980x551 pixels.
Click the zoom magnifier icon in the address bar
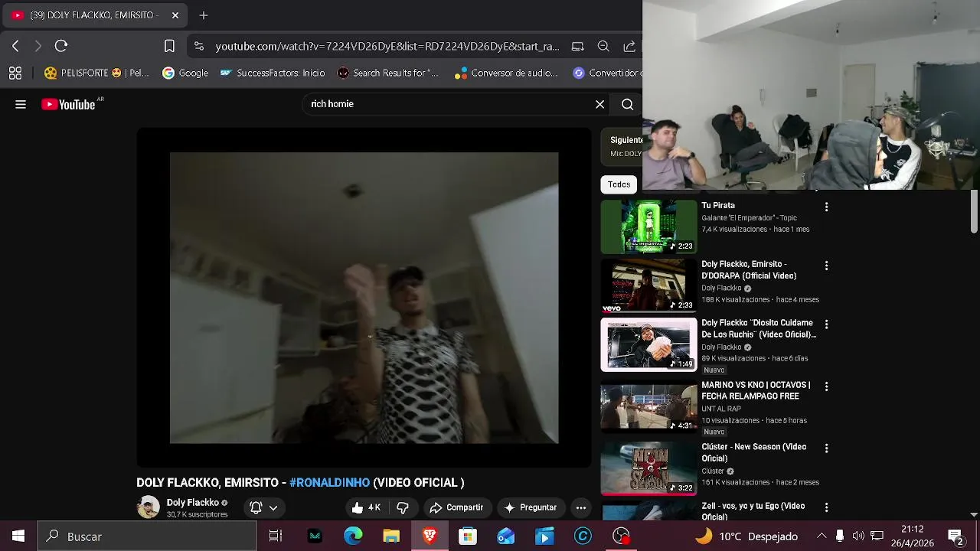coord(603,46)
